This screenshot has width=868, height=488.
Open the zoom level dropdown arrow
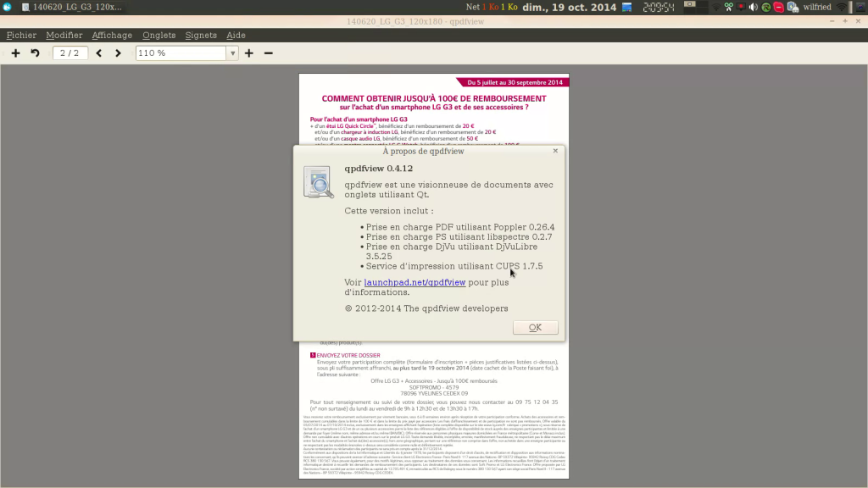232,53
